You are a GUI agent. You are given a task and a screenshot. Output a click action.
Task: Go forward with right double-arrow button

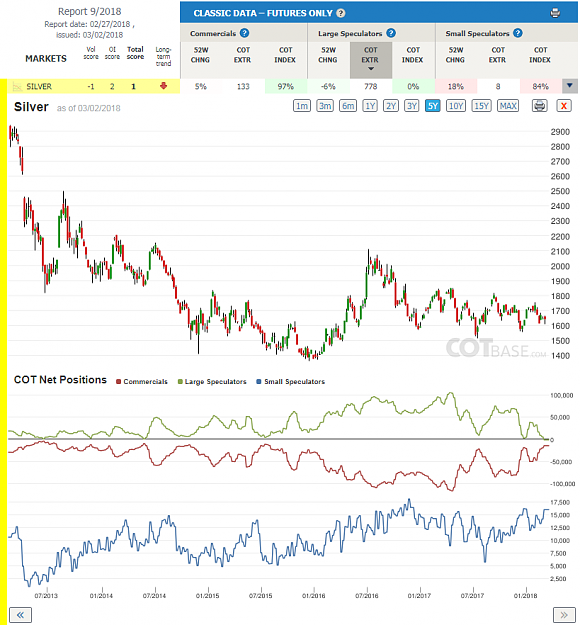(x=564, y=615)
